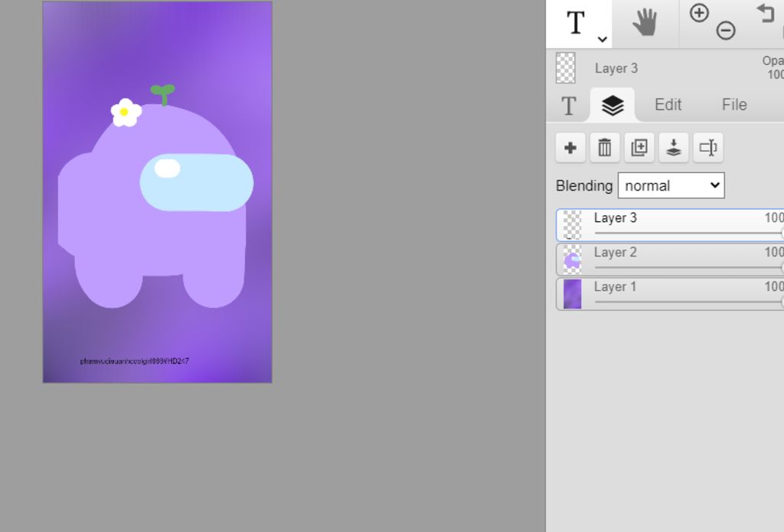Image resolution: width=784 pixels, height=532 pixels.
Task: Zoom in with the plus magnifier
Action: [x=699, y=13]
